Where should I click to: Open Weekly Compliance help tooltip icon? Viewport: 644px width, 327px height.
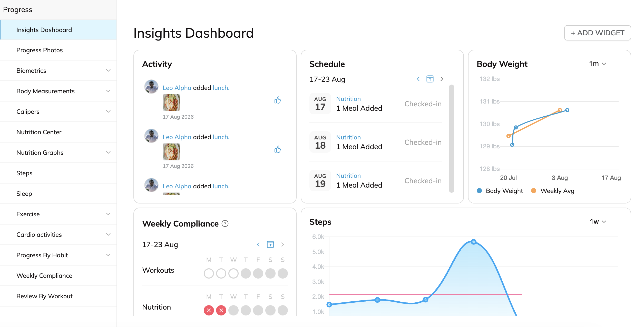coord(225,224)
